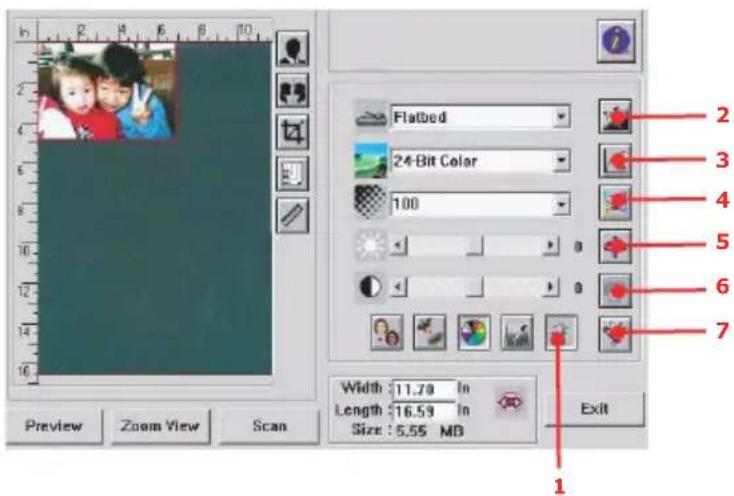Open the color wheel adjustment icon
The image size is (734, 496).
pyautogui.click(x=474, y=333)
